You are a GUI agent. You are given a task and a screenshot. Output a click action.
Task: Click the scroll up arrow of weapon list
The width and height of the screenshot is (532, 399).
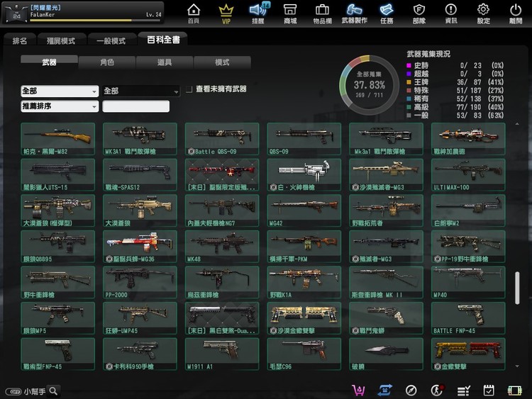tap(517, 124)
